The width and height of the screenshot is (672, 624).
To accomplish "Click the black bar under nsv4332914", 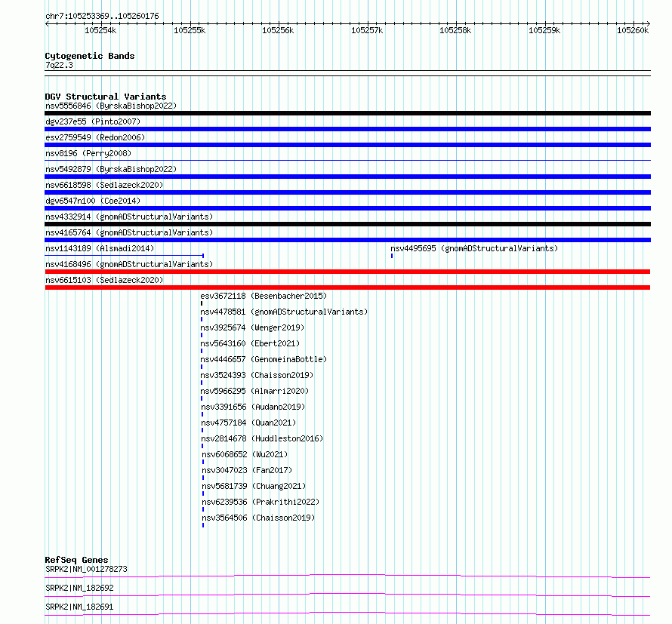I will coord(347,224).
